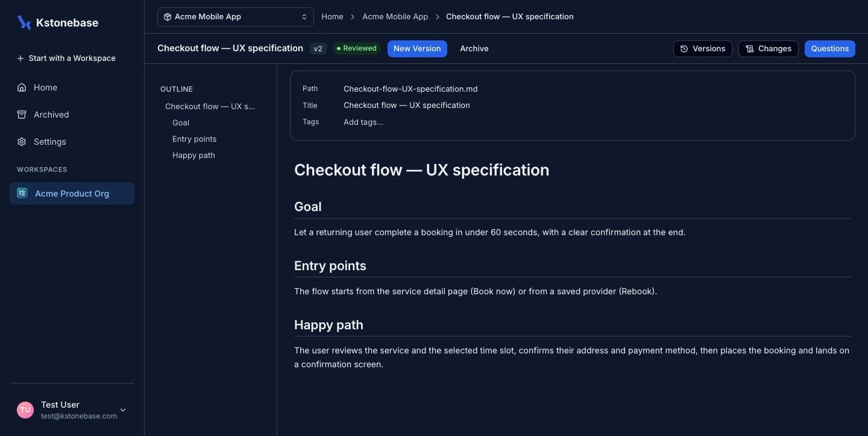Click the path Checkout-flow-UX-specification.md

click(x=410, y=89)
